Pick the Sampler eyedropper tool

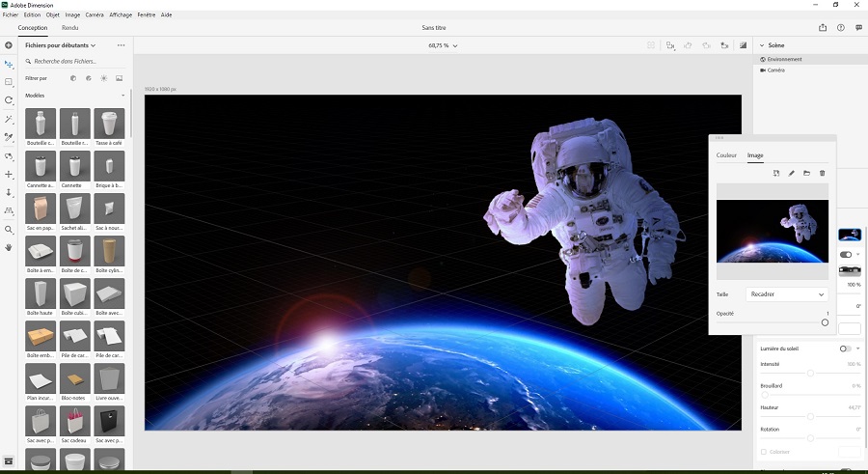[9, 137]
